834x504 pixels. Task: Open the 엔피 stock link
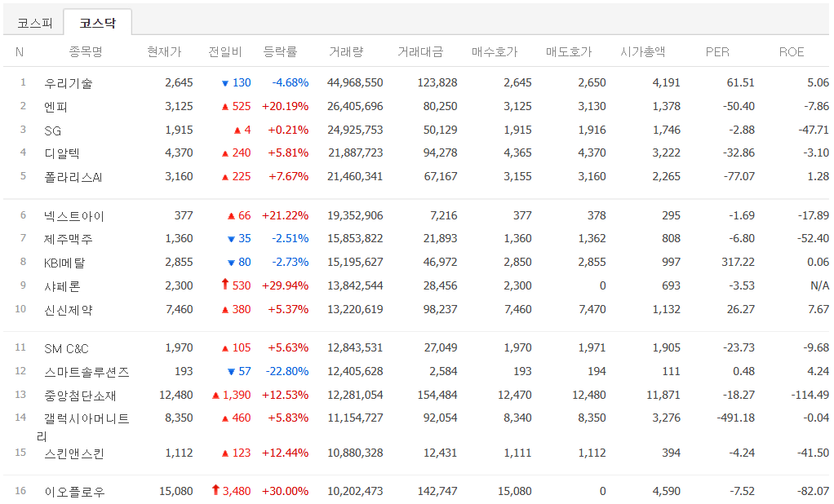point(55,106)
